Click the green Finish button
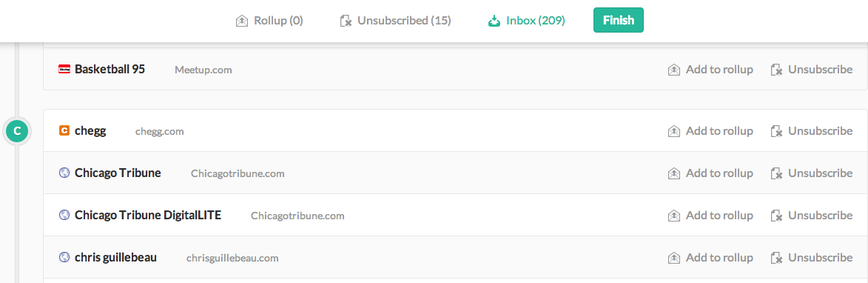Viewport: 868px width, 283px height. pos(619,20)
